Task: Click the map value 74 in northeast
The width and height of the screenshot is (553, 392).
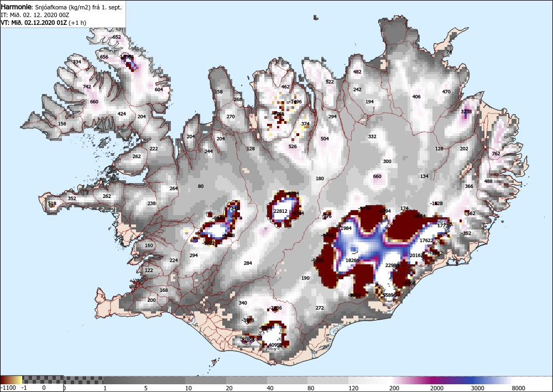Action: [x=449, y=52]
